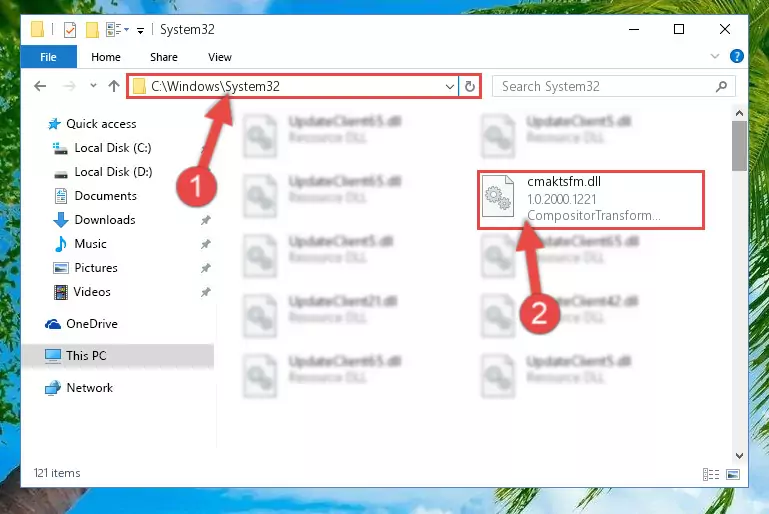Click the search magnifier icon

click(x=721, y=87)
